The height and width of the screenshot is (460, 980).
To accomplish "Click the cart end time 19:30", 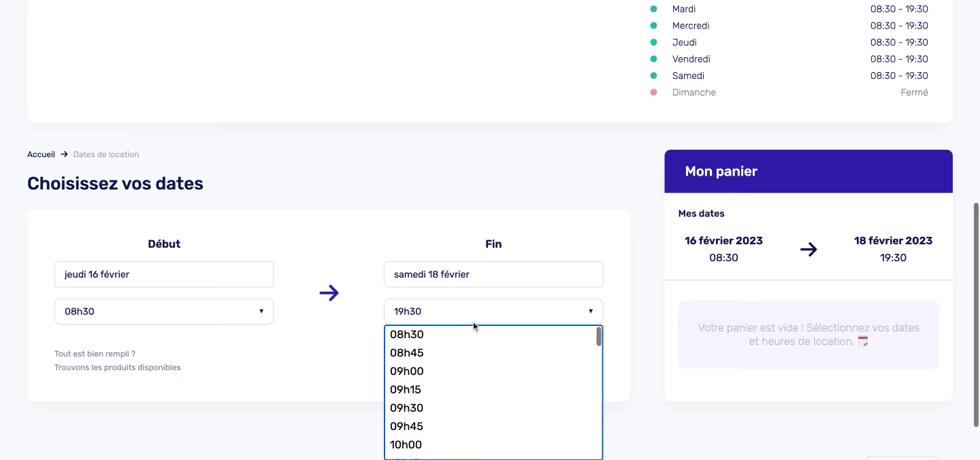I will click(x=893, y=258).
